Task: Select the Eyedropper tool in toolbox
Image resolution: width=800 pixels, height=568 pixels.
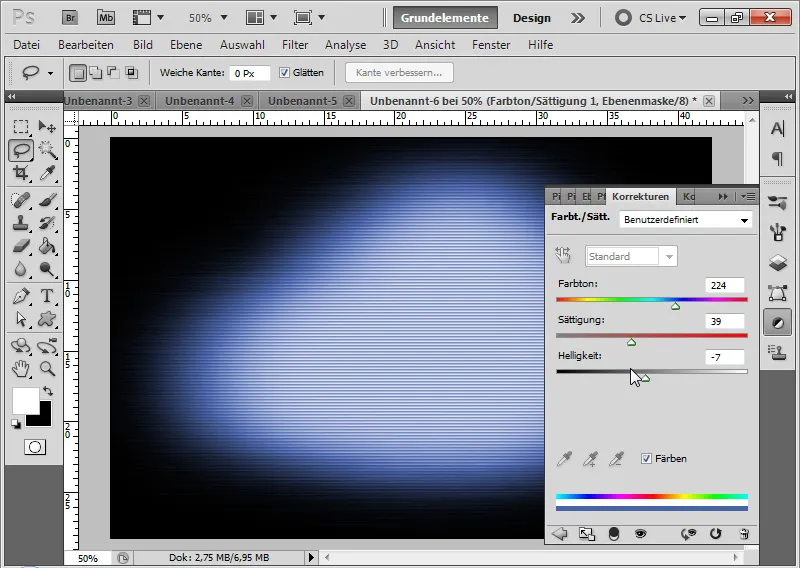Action: point(47,173)
